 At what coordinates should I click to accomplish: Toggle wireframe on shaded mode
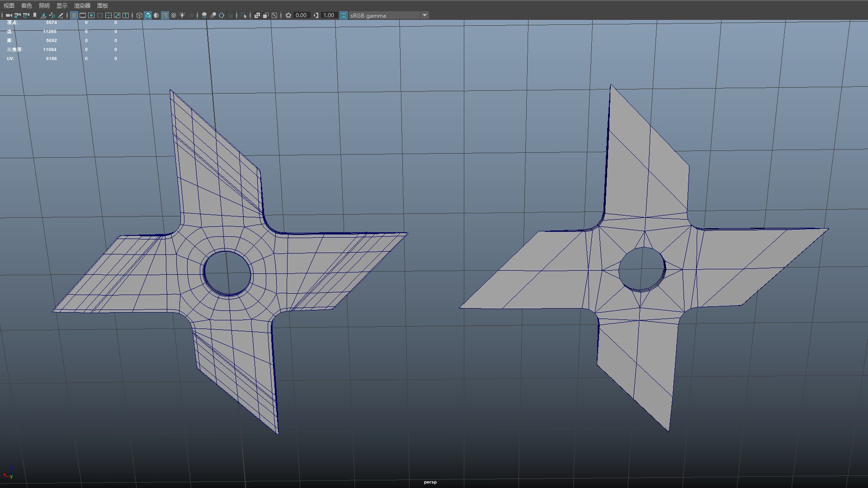[x=165, y=15]
